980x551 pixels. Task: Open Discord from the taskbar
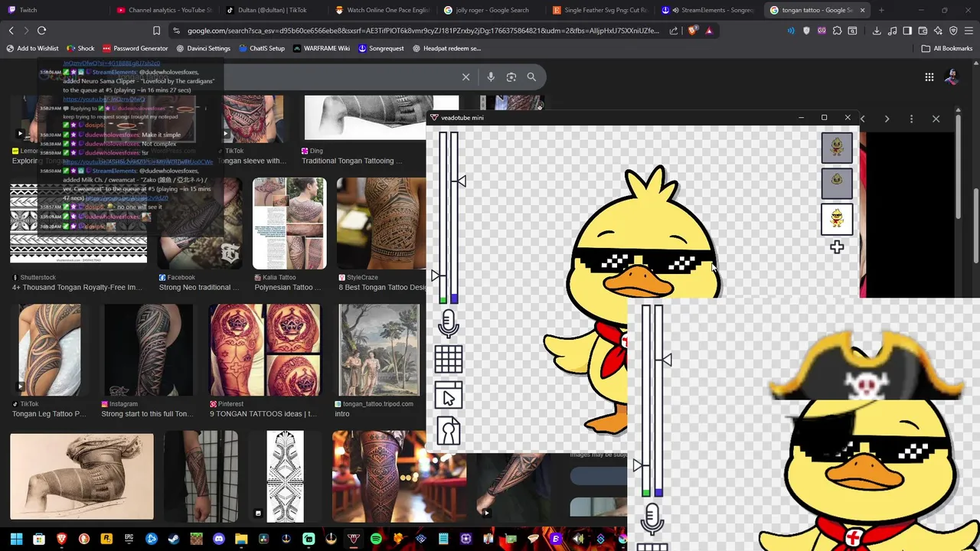[219, 539]
